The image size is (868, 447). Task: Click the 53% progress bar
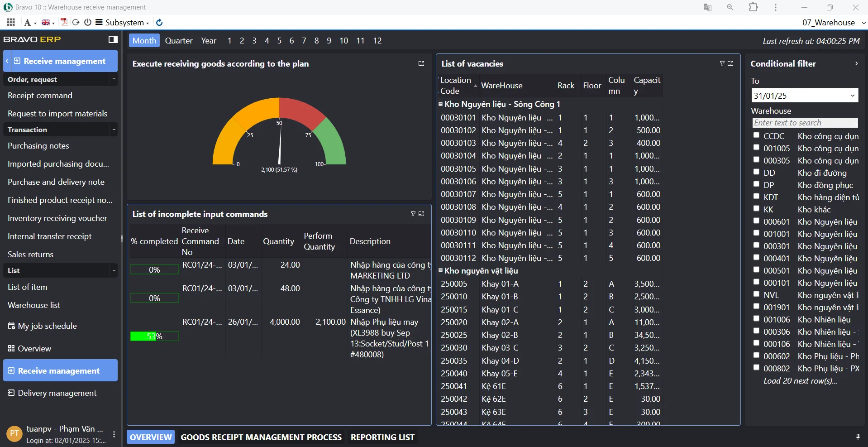154,336
